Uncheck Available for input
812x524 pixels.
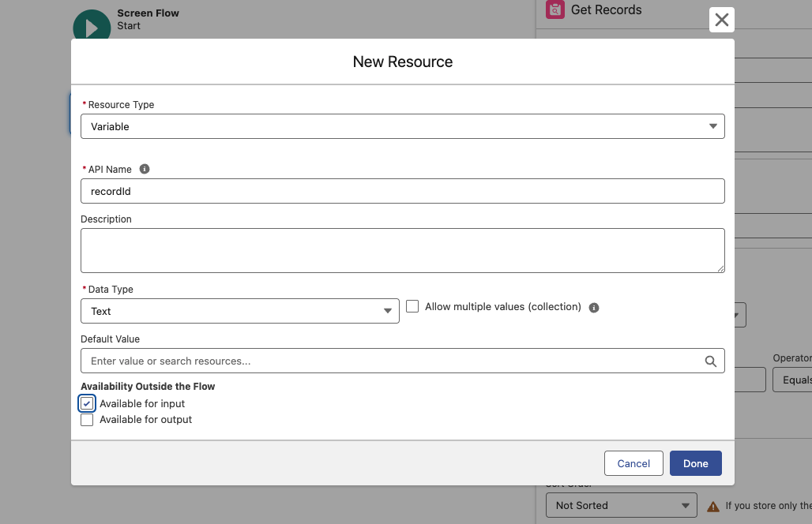[x=87, y=404]
